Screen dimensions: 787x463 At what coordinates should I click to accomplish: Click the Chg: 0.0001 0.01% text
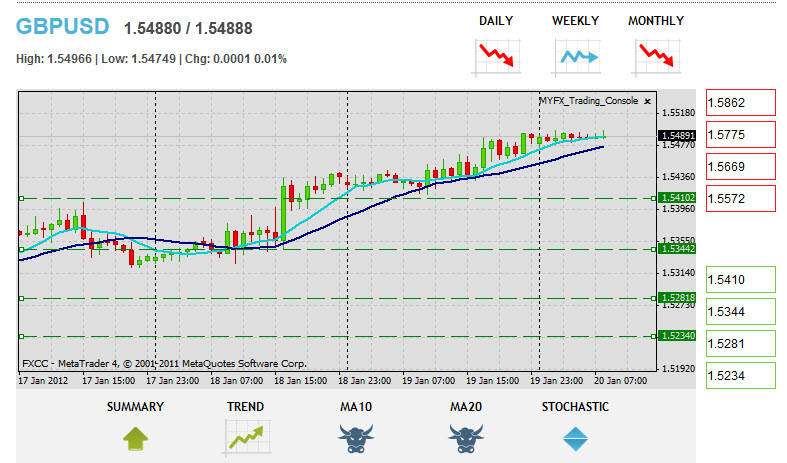tap(236, 59)
